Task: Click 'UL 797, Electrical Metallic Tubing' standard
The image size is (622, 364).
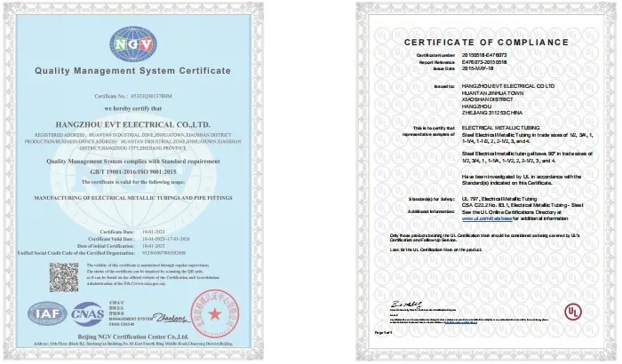Action: (x=499, y=199)
